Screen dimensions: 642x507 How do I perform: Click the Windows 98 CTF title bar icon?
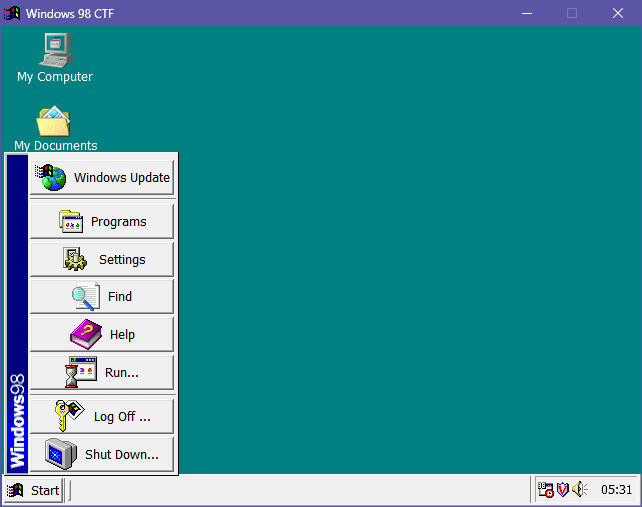[x=12, y=13]
